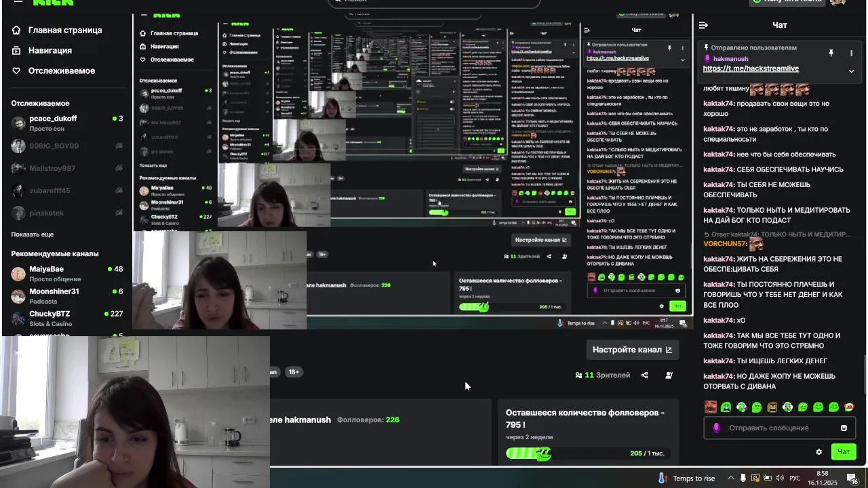Collapse the chat panel with arrow icon
The image size is (868, 488).
point(703,25)
